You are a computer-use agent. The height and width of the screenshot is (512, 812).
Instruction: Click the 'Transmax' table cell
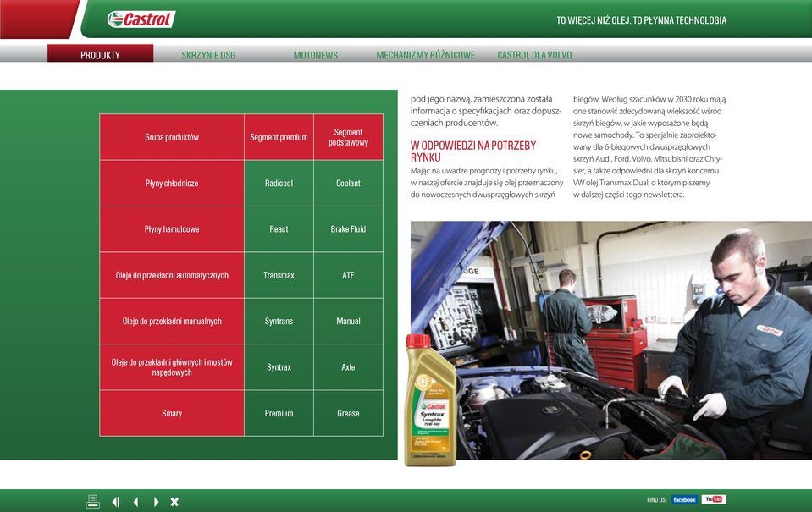click(x=279, y=275)
